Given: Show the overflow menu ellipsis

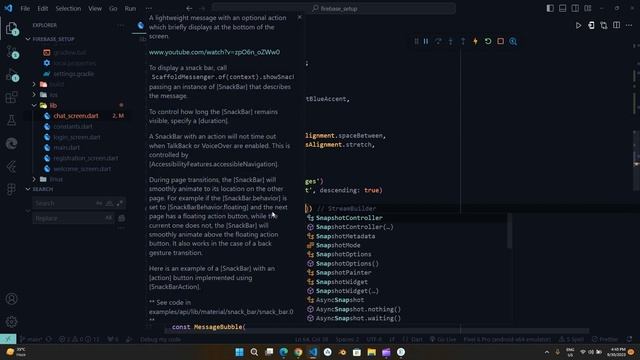Looking at the screenshot, I should tap(149, 8).
